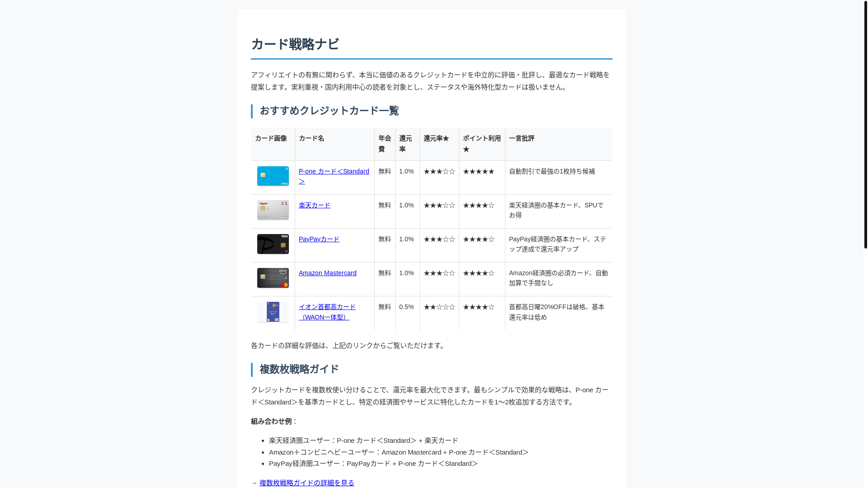Open the イオン首都高カード（WAON一体型） link
868x488 pixels.
[x=327, y=312]
